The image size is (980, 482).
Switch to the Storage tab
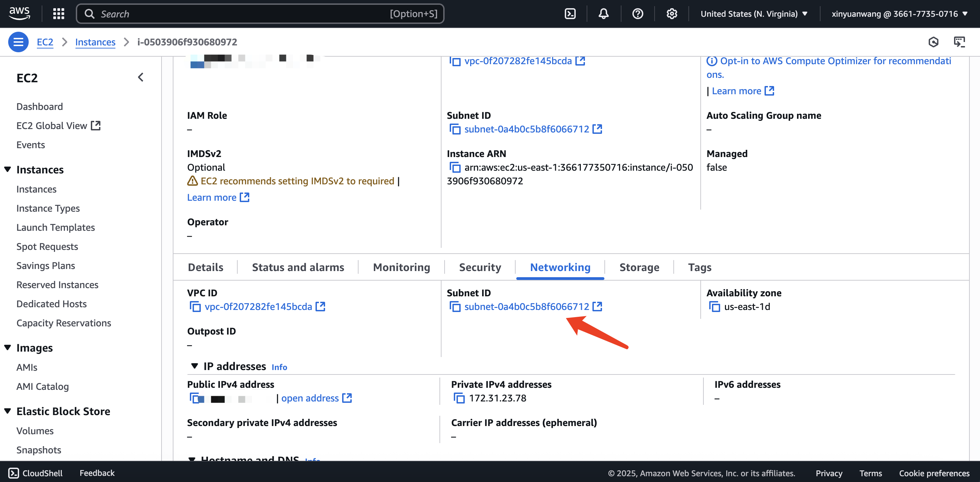(639, 267)
